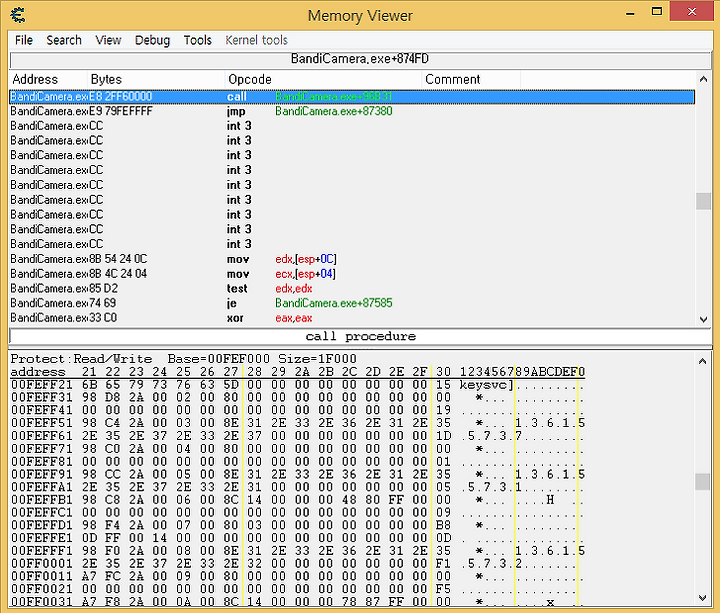Click hex address 00FF0001

click(41, 564)
